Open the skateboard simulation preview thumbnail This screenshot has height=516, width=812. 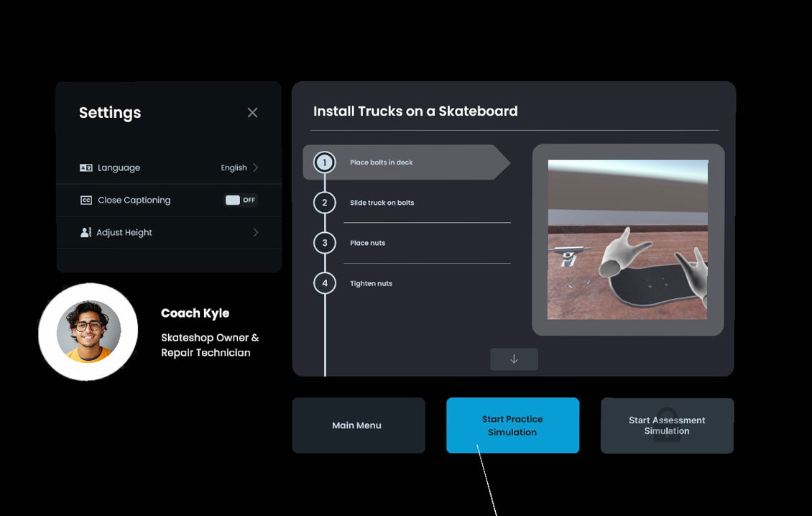(x=627, y=239)
